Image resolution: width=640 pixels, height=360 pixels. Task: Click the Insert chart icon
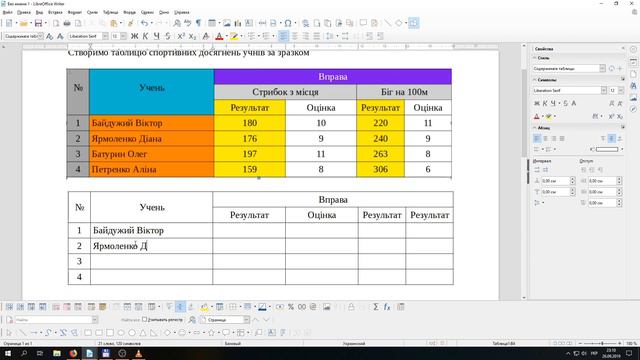(238, 23)
